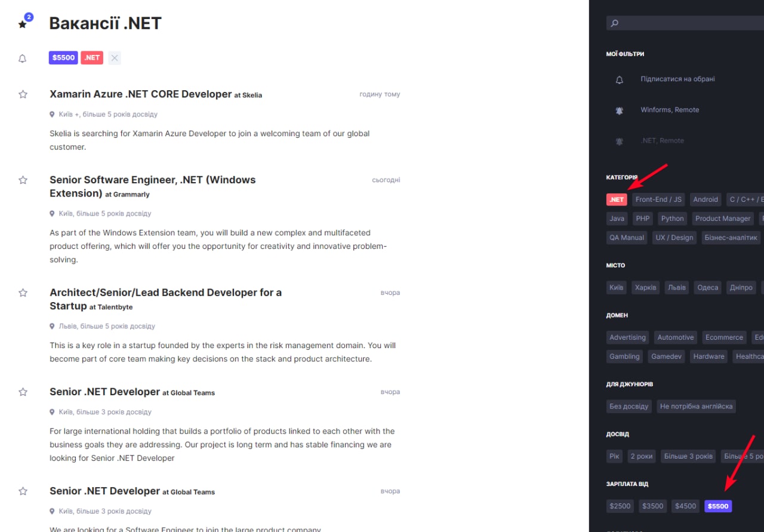The image size is (764, 532).
Task: Open Підписатися на обрані saved filter
Action: (677, 79)
